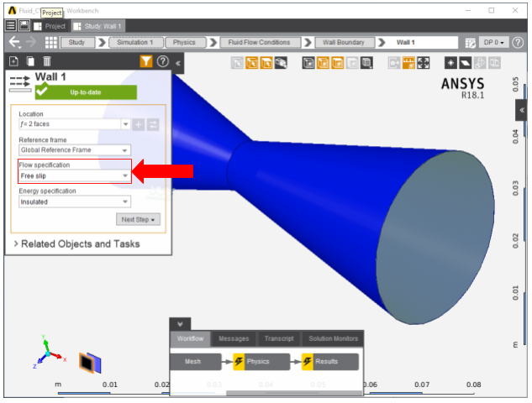This screenshot has height=403, width=532.
Task: Open the Messages tab
Action: pos(234,339)
